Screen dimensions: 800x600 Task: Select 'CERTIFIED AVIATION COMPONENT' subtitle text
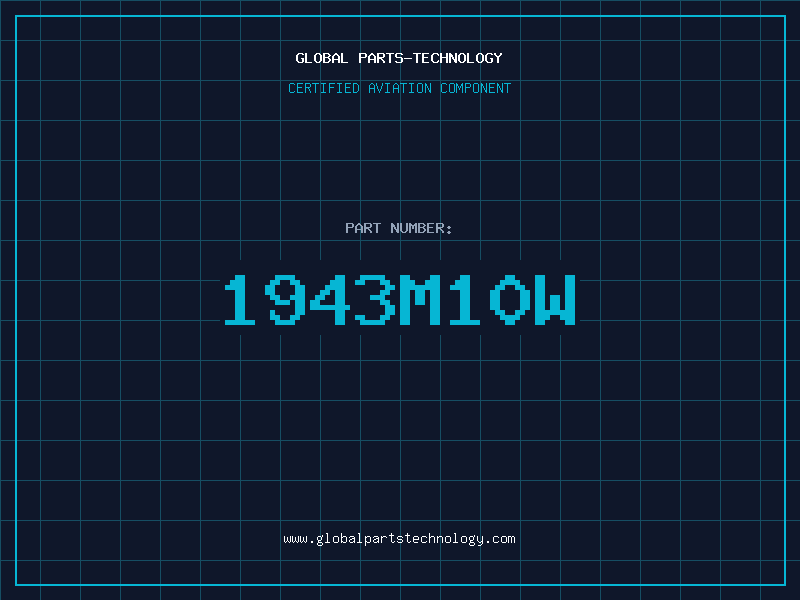tap(399, 88)
